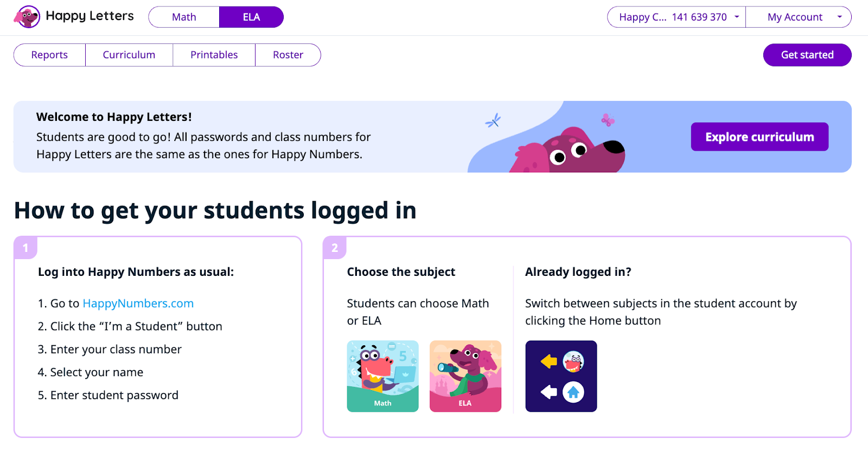Open the Printables tab
The image size is (868, 459).
tap(214, 55)
